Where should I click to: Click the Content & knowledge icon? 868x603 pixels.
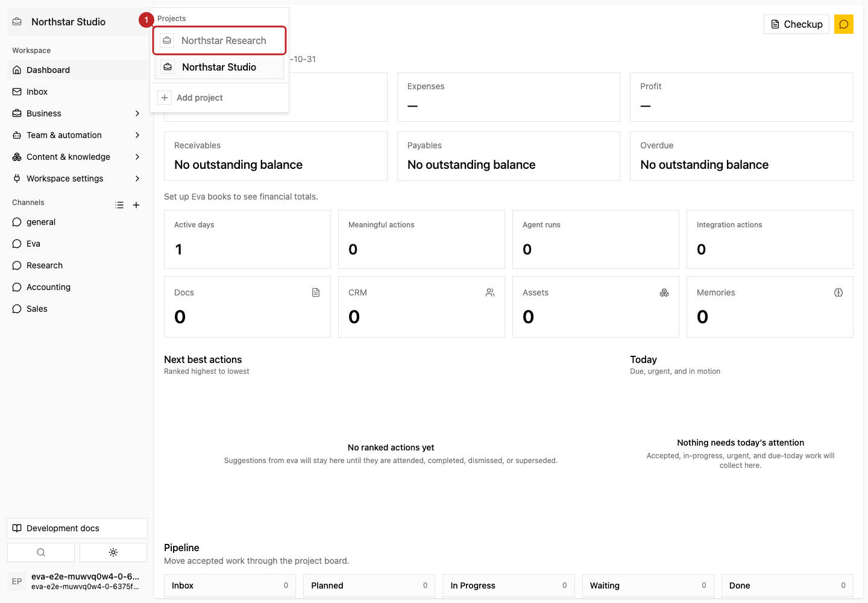17,157
